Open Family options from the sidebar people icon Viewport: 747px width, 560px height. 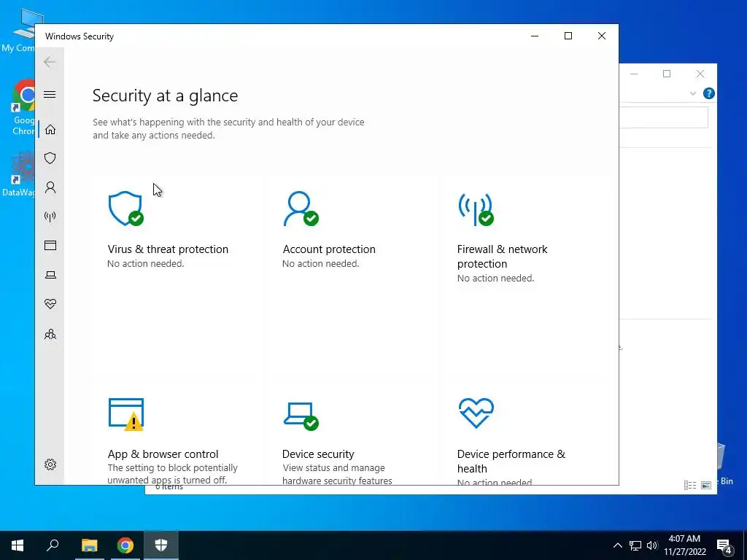coord(50,334)
